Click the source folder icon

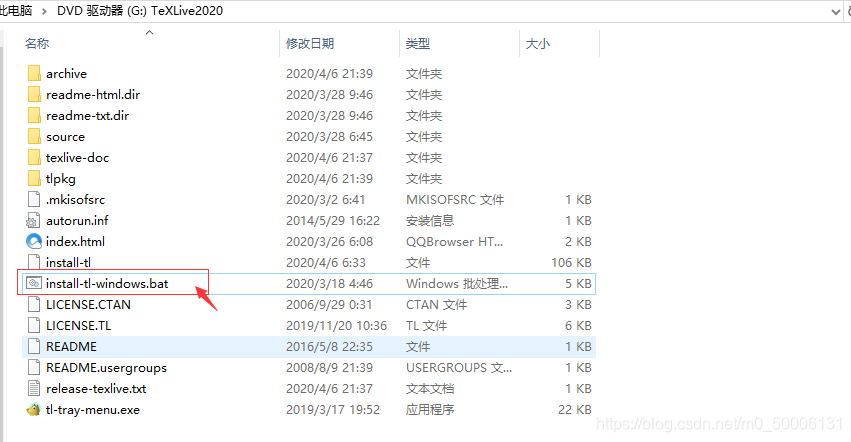pos(34,136)
